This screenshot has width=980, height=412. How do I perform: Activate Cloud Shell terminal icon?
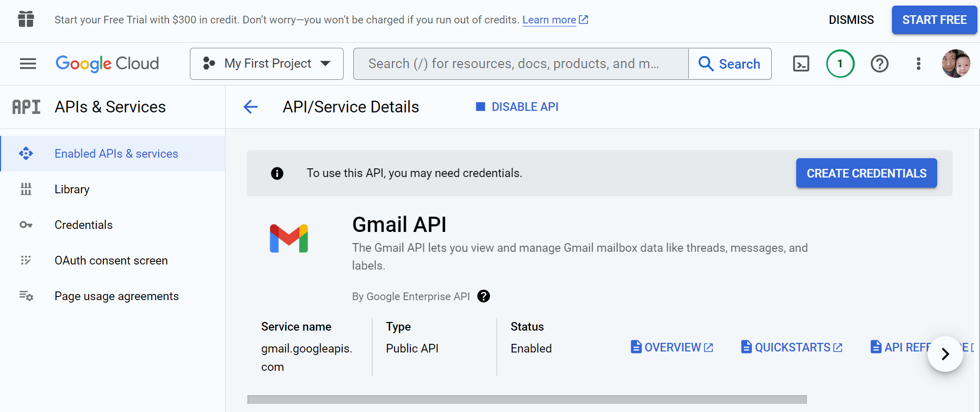801,64
